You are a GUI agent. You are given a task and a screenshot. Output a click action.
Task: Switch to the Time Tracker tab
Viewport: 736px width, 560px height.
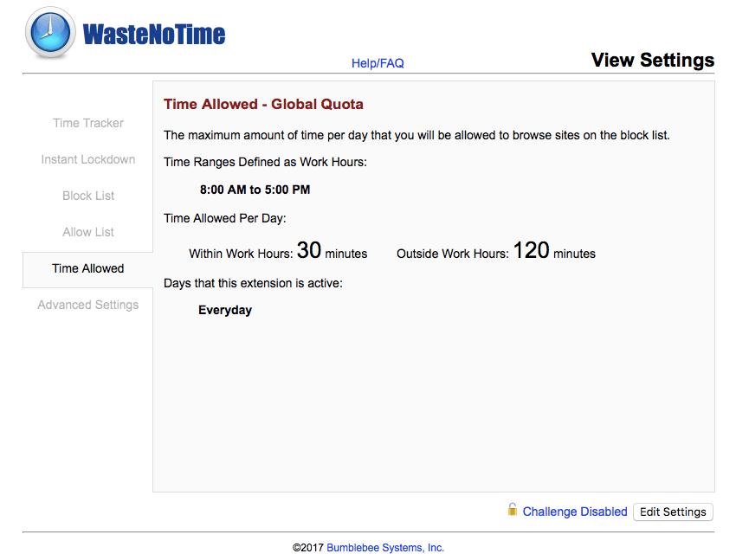(88, 123)
